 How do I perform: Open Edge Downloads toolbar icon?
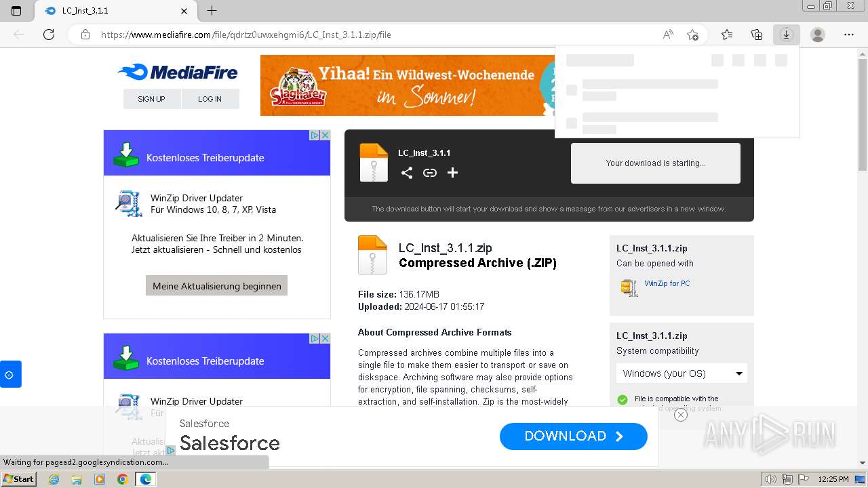click(786, 35)
